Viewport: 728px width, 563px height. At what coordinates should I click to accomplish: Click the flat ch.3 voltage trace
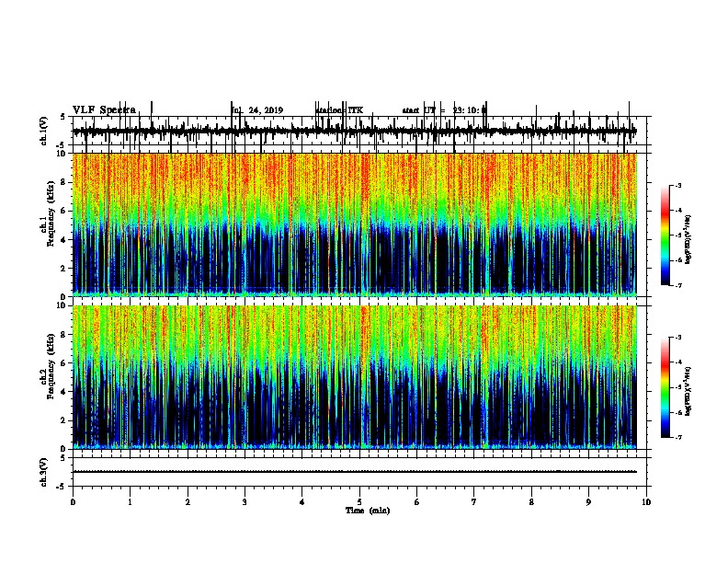click(354, 472)
